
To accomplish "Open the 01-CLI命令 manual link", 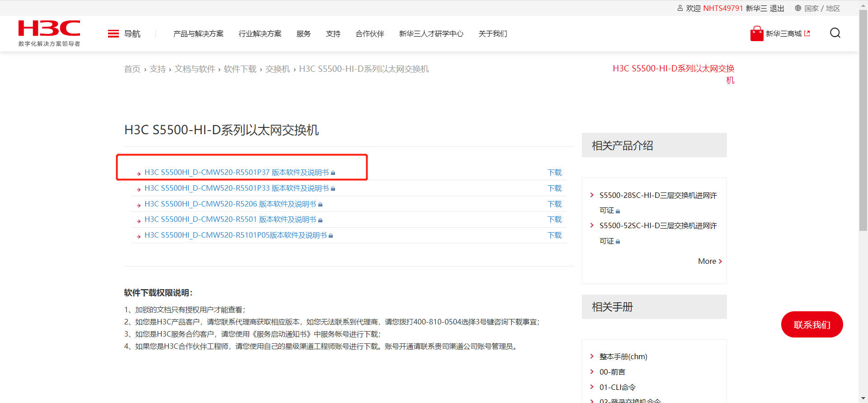I will pos(618,387).
